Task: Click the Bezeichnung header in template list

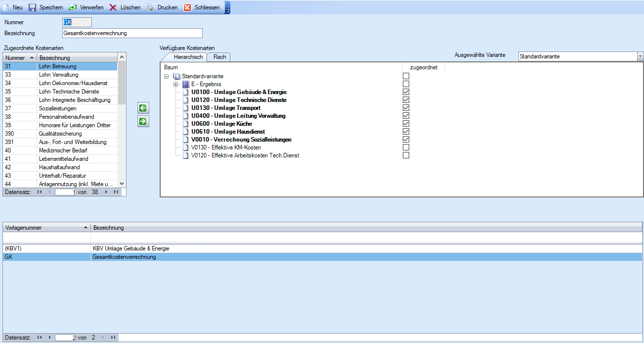Action: 366,228
